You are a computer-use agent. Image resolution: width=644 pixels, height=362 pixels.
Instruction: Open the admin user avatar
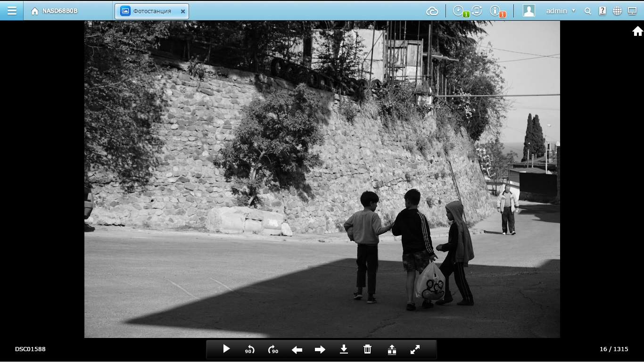(x=529, y=11)
